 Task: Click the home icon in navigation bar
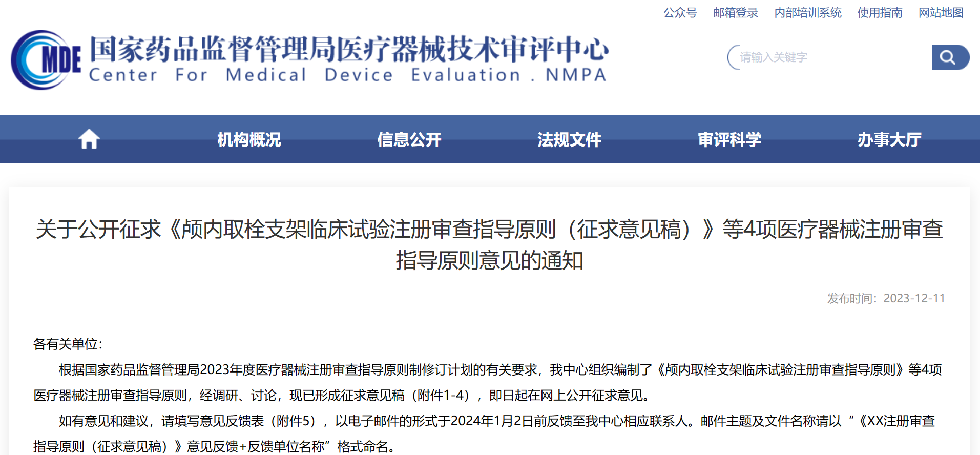89,139
